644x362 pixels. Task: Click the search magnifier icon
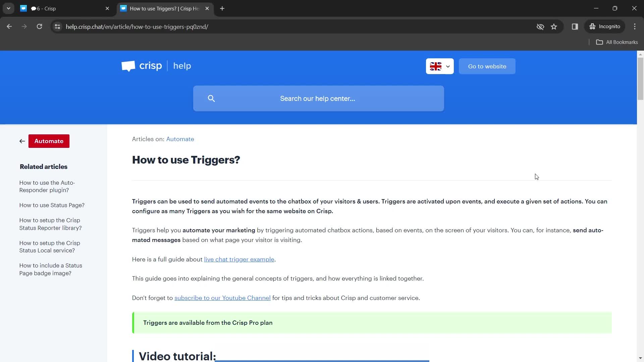tap(211, 99)
